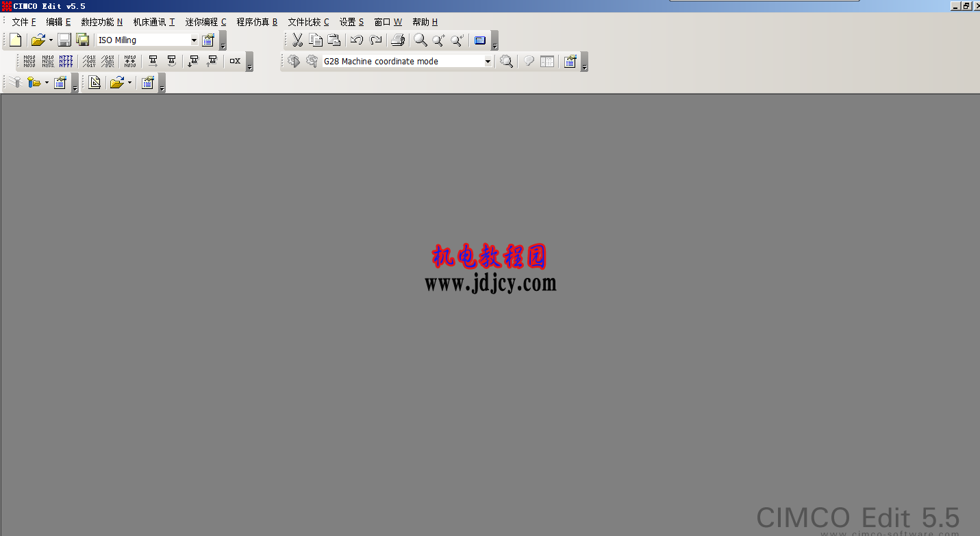Image resolution: width=980 pixels, height=536 pixels.
Task: Open macro setup beside the table layout icon
Action: (570, 62)
